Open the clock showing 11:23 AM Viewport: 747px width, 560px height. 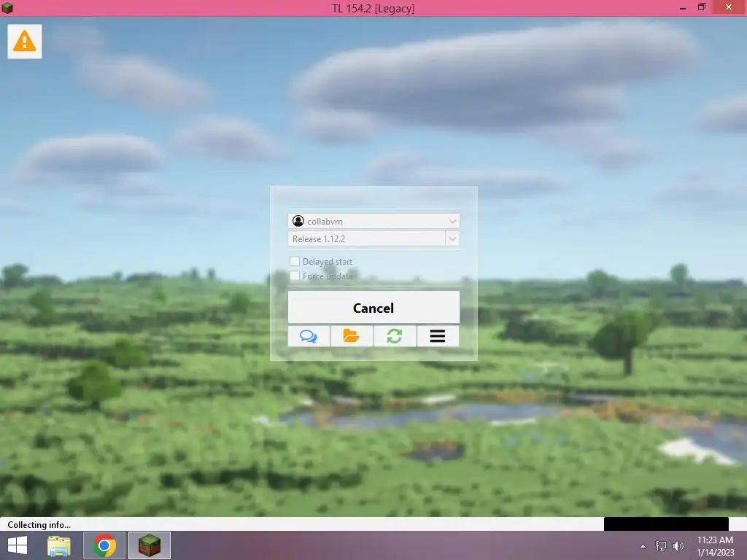coord(715,546)
